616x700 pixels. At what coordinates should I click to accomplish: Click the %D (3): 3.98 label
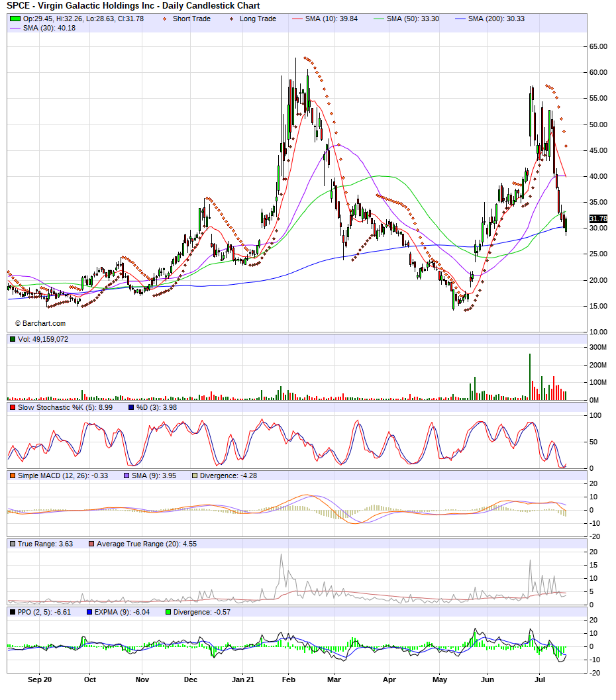pos(157,407)
